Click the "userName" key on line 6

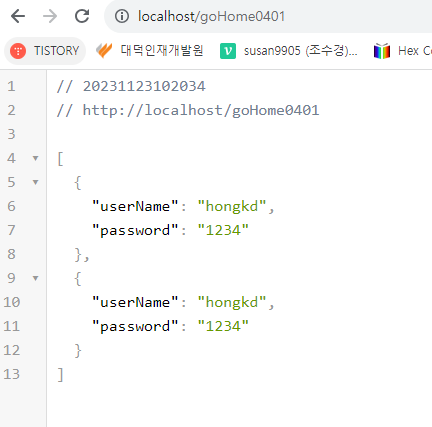click(135, 206)
